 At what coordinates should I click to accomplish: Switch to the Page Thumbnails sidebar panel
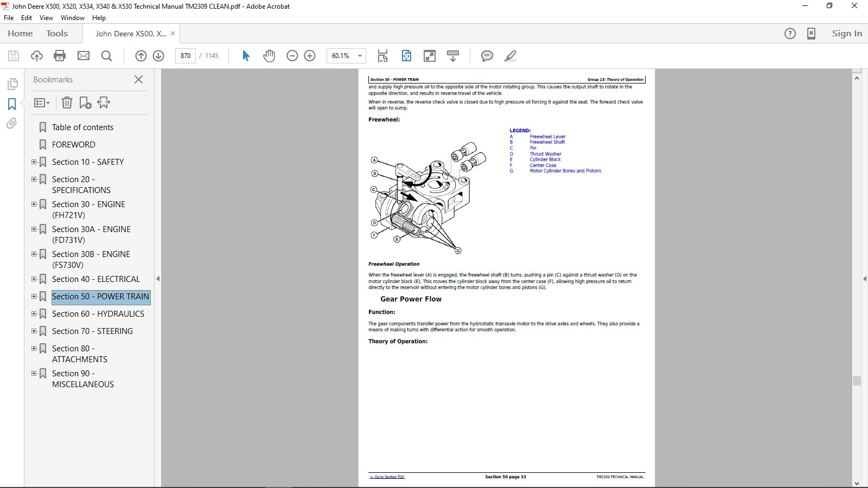(12, 84)
